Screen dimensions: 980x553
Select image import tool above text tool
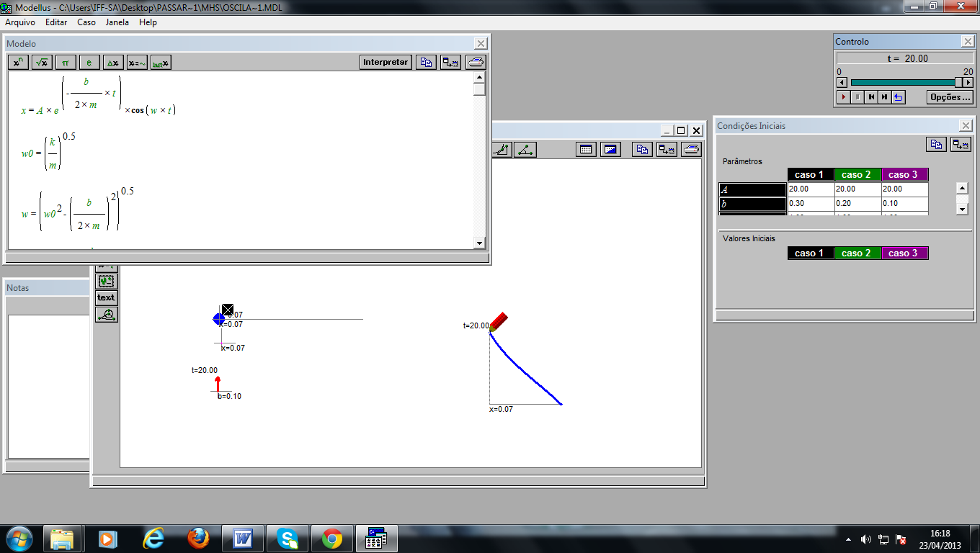click(106, 281)
